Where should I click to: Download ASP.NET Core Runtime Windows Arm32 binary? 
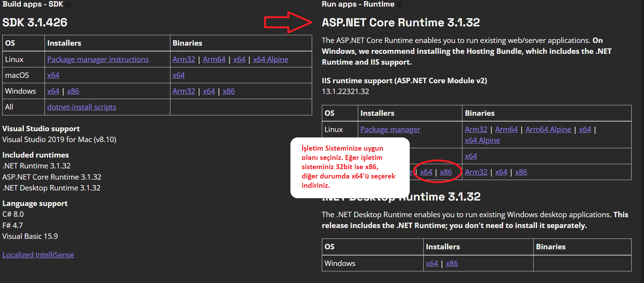[476, 172]
